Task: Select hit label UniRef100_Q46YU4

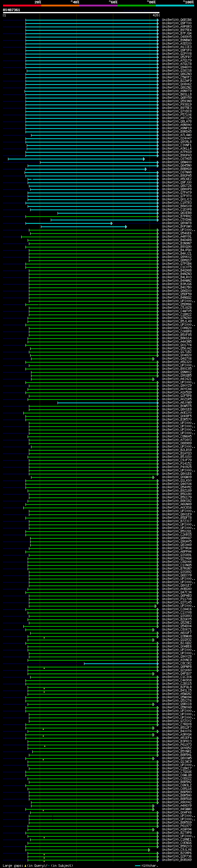Action: (x=176, y=484)
